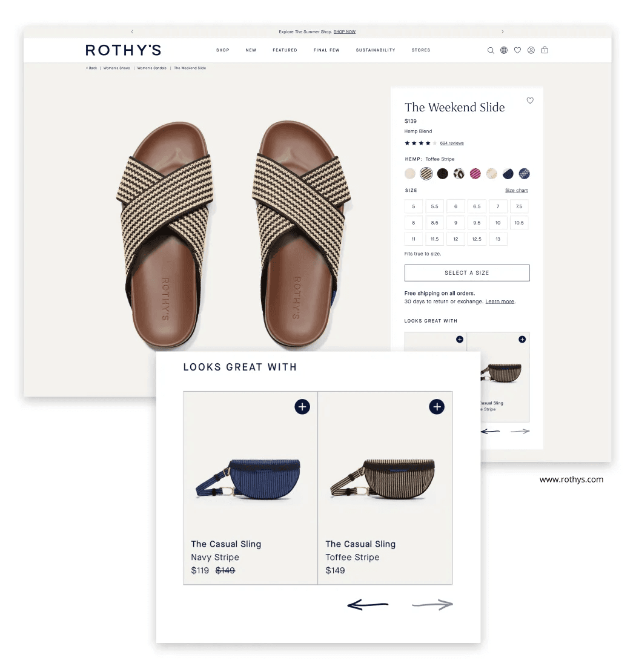
Task: Open Women's Sandals breadcrumb
Action: click(152, 68)
